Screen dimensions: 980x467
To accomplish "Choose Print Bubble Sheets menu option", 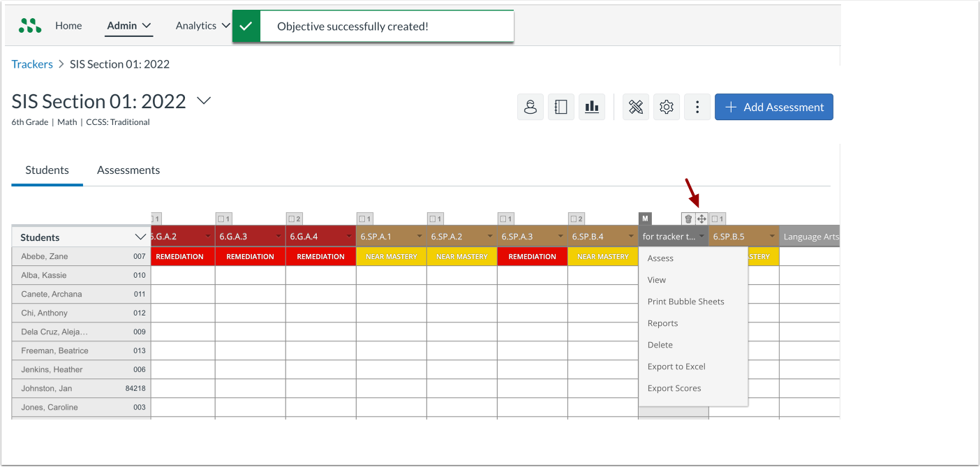I will pos(693,302).
